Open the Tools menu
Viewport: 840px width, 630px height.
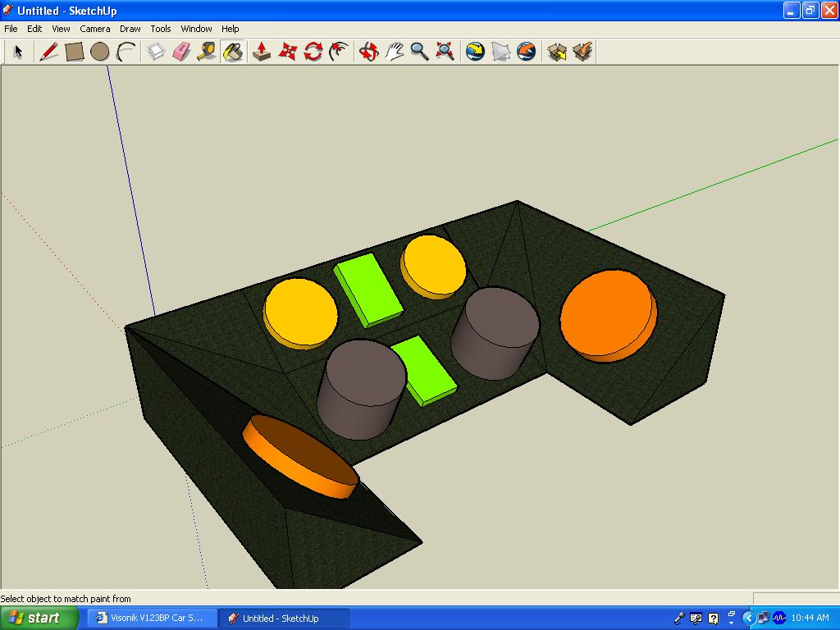click(x=161, y=29)
